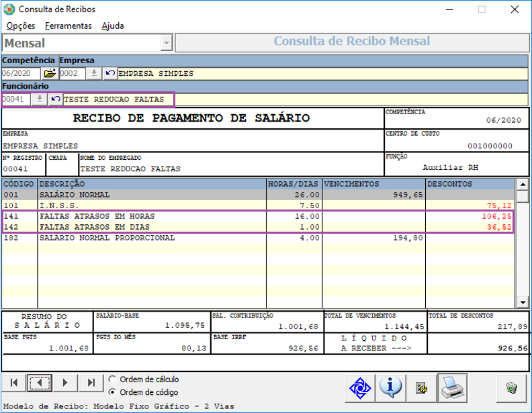Click the Modelo de Recibo status text

click(118, 406)
